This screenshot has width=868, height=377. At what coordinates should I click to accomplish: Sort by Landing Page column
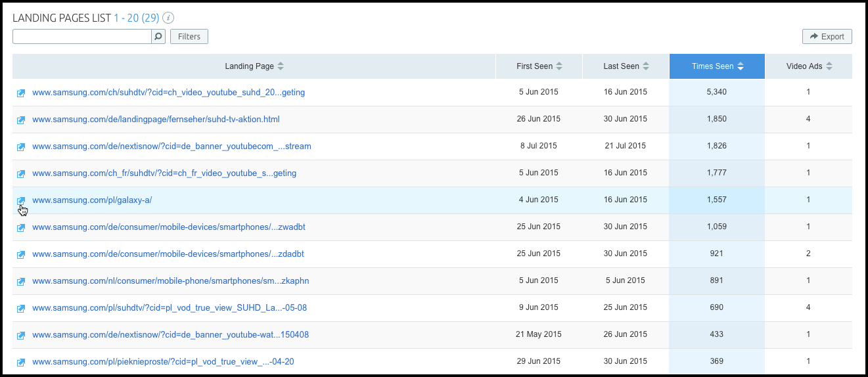(254, 66)
